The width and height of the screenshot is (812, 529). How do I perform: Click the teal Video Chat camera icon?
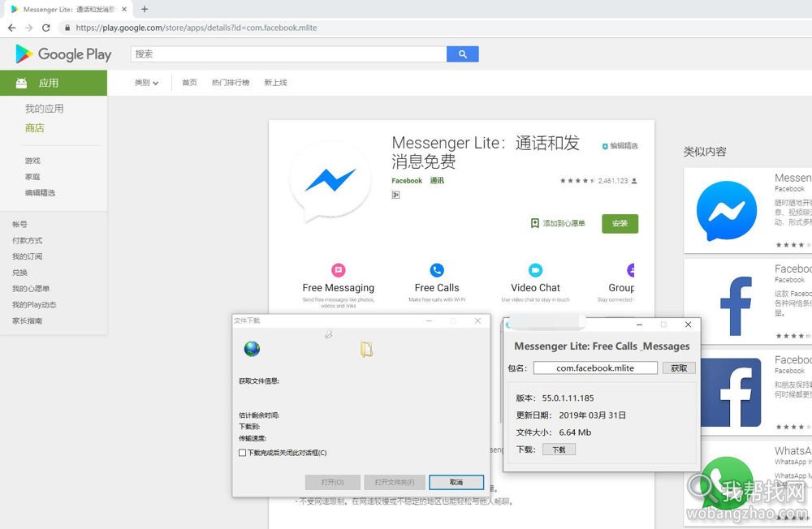[x=535, y=270]
